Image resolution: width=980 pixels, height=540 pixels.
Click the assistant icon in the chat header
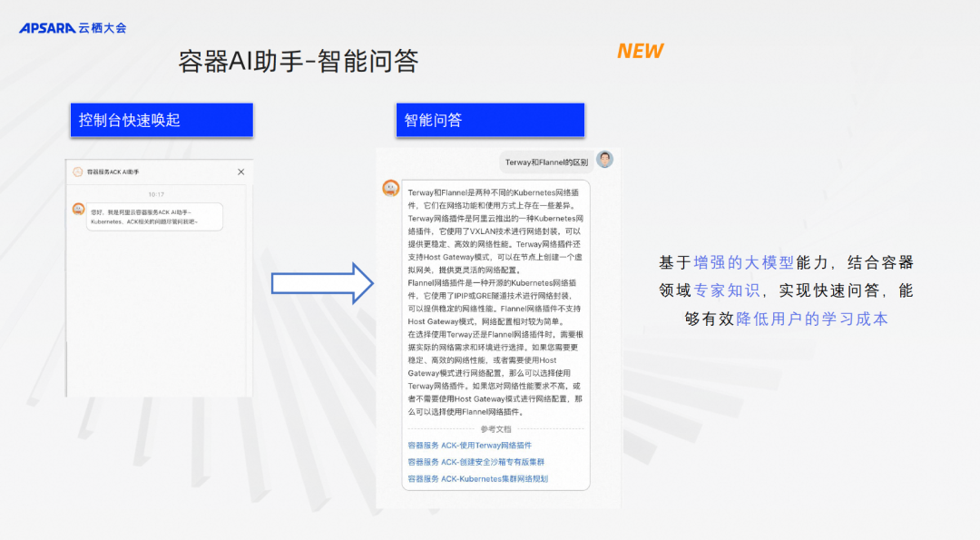point(77,172)
